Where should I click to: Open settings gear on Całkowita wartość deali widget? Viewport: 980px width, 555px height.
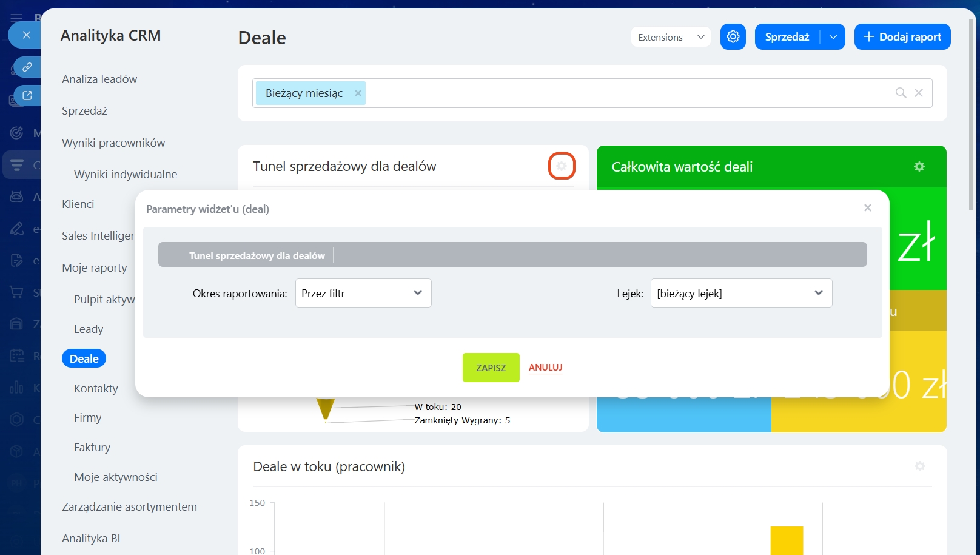[919, 167]
